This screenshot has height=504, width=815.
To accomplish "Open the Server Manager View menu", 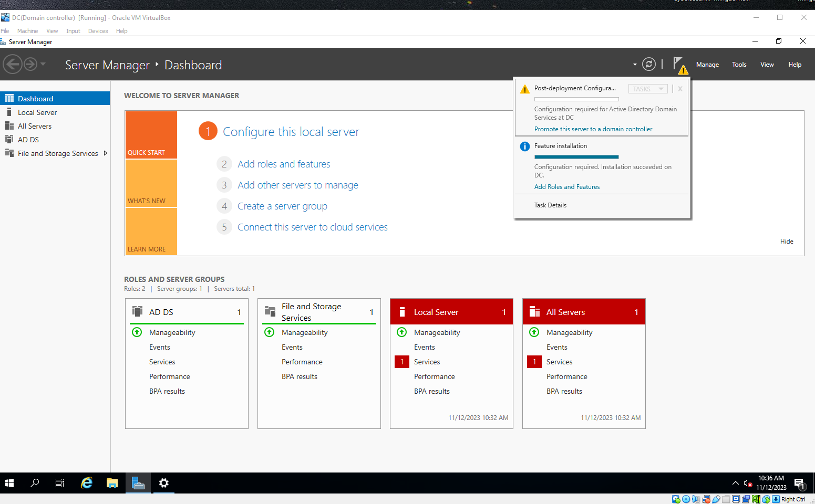I will [767, 65].
